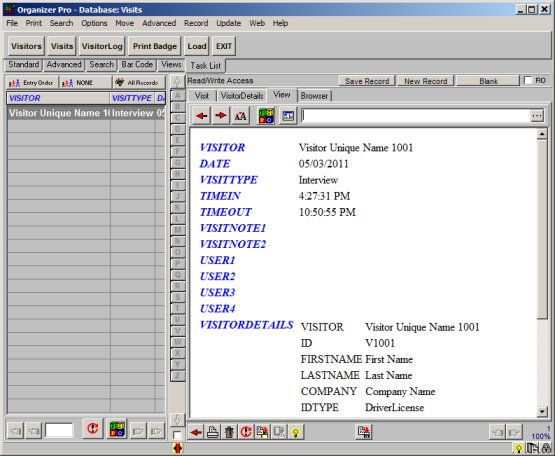Click the red refresh icon in bottom record toolbar
The width and height of the screenshot is (555, 456).
[x=246, y=432]
